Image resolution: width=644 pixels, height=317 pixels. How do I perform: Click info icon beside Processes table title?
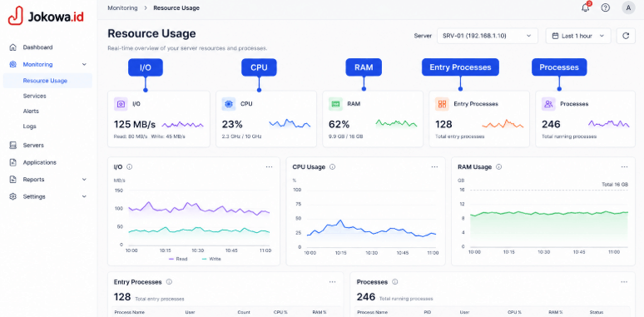(x=394, y=282)
